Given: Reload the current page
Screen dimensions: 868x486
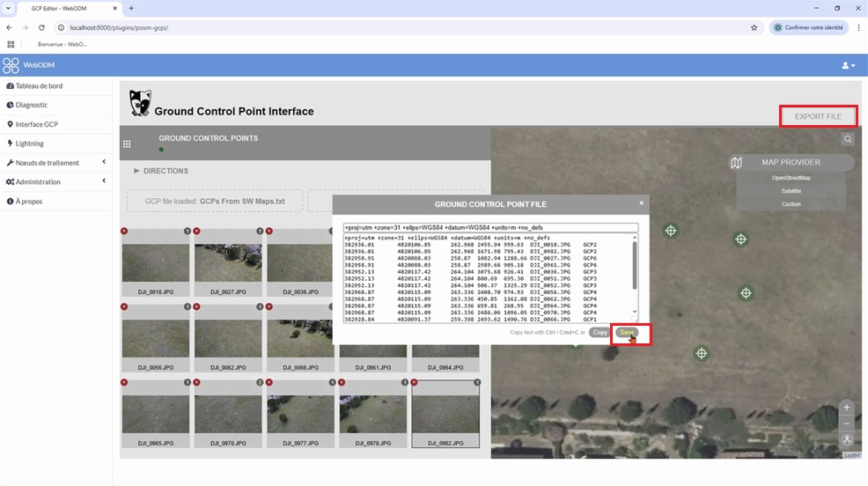Looking at the screenshot, I should click(41, 27).
